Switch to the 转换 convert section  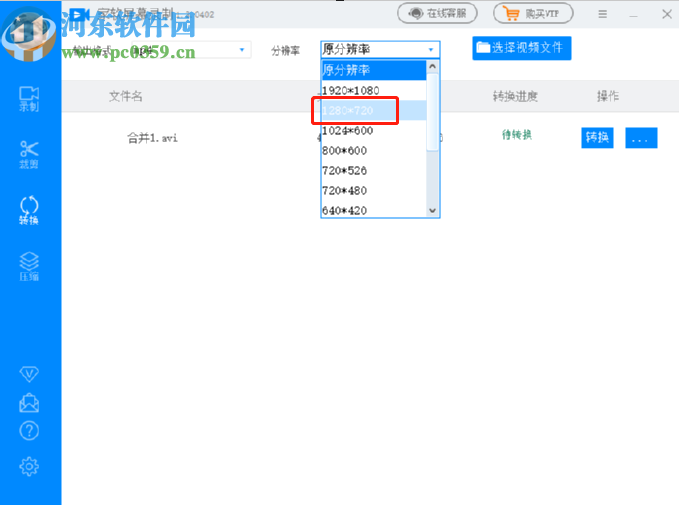(x=29, y=210)
